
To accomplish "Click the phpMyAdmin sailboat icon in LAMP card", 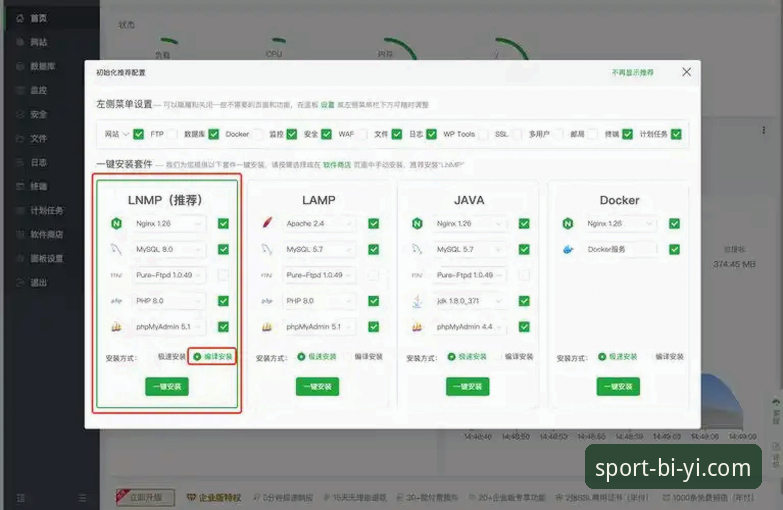I will 267,327.
